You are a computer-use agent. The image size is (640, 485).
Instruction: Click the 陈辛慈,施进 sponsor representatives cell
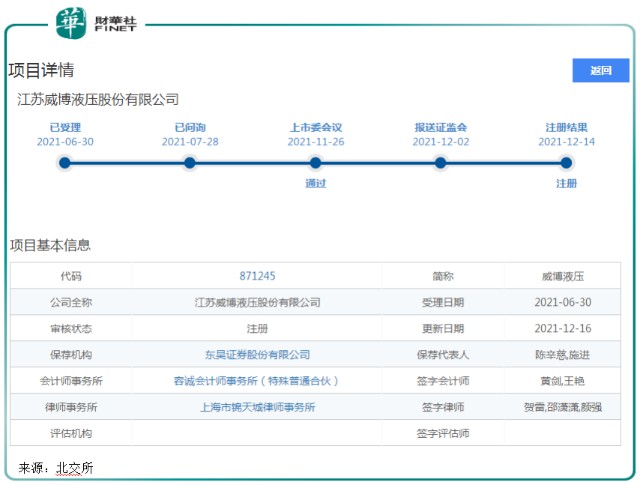(x=562, y=354)
